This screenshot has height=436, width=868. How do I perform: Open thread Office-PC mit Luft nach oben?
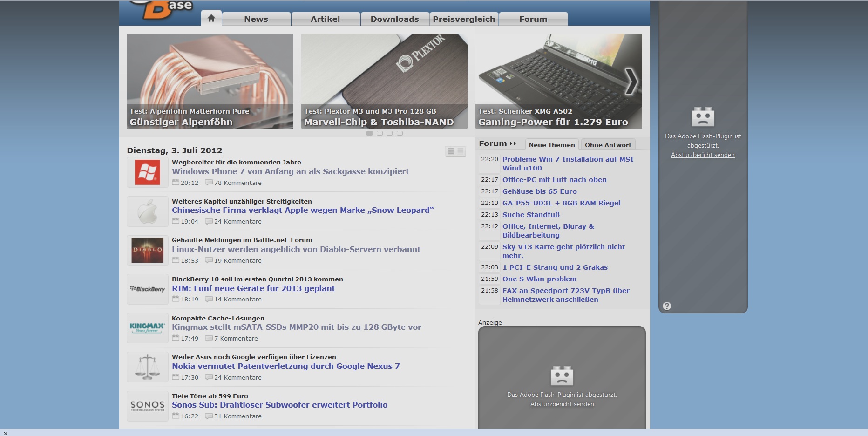coord(554,180)
